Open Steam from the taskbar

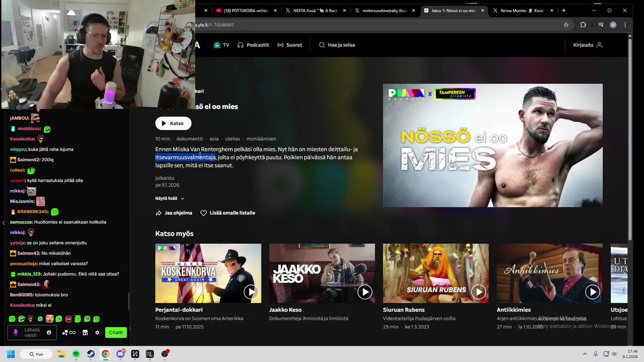tap(91, 354)
